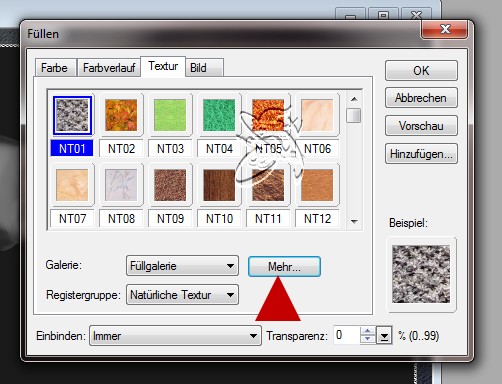The height and width of the screenshot is (384, 502).
Task: Choose the NT03 light green texture
Action: pos(170,115)
